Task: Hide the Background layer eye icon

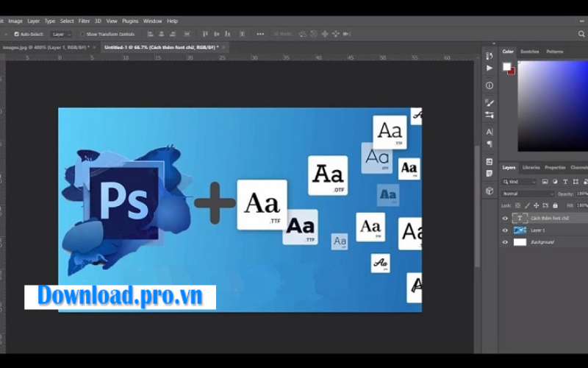Action: pyautogui.click(x=505, y=242)
